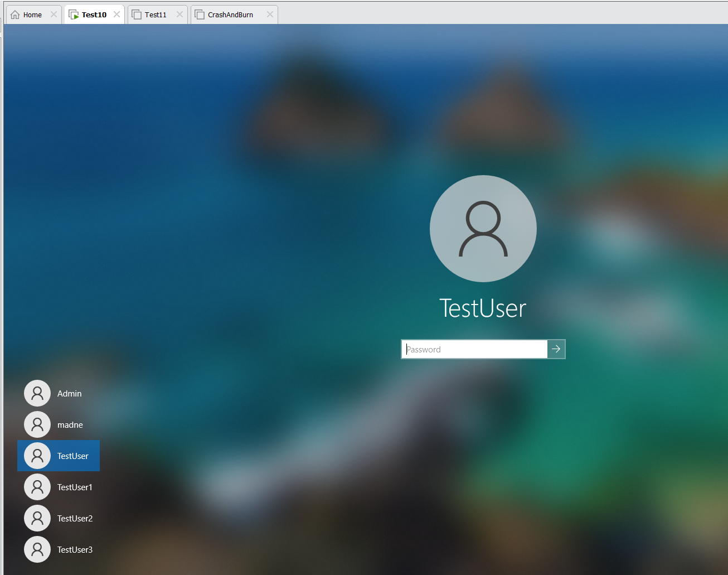Click the madne user avatar icon
The image size is (728, 575).
point(37,424)
